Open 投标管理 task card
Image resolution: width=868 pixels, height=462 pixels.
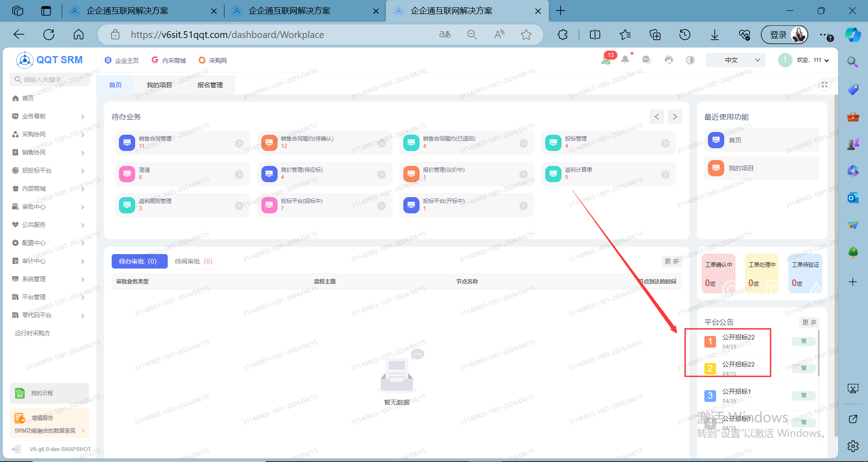[609, 143]
